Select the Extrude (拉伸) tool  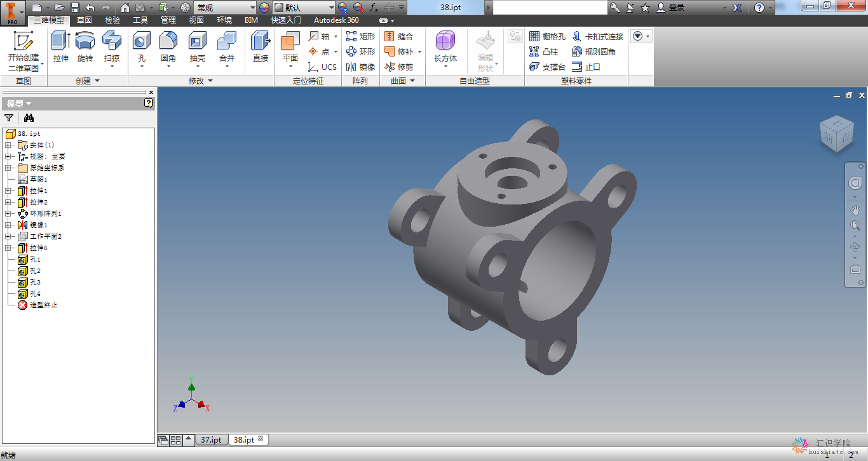pos(61,48)
